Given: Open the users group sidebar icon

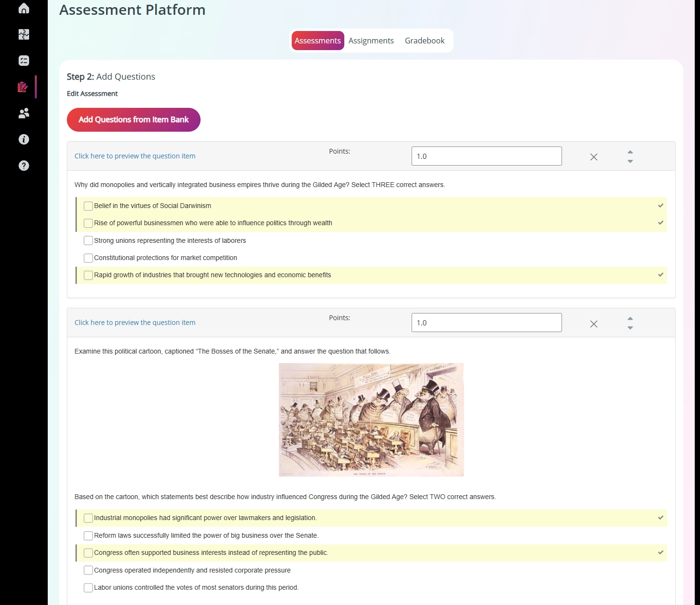Looking at the screenshot, I should click(23, 113).
